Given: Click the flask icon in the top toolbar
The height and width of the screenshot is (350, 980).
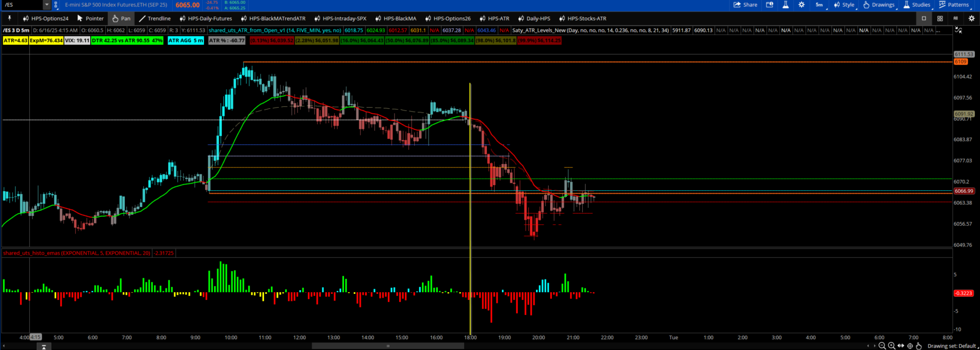Looking at the screenshot, I should (x=786, y=5).
